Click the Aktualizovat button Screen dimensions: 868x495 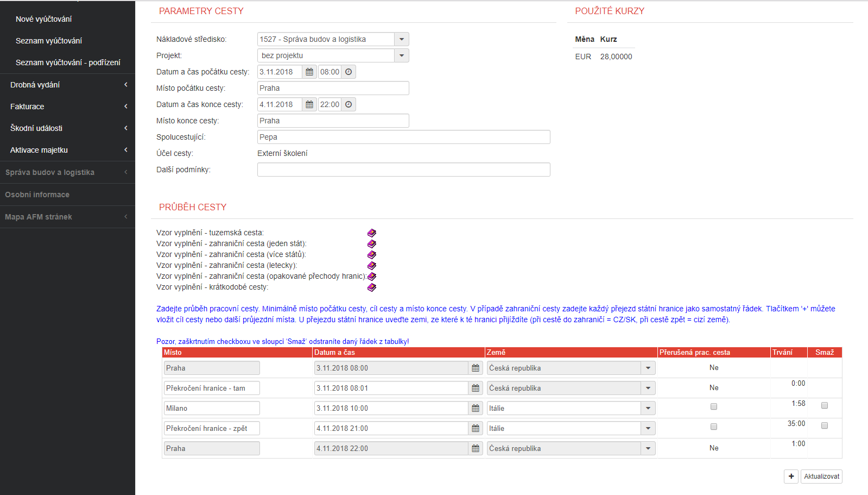click(x=821, y=477)
